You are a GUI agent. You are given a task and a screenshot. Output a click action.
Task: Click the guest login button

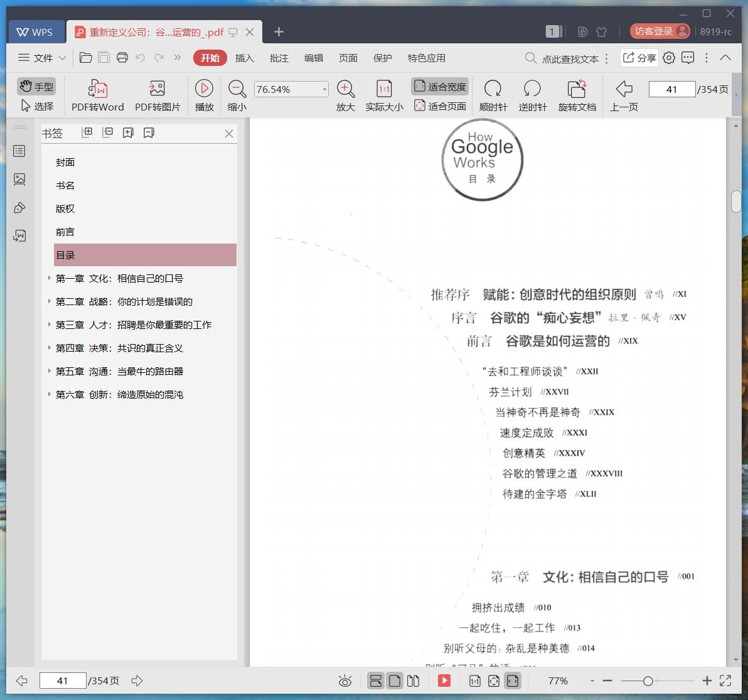tap(660, 31)
